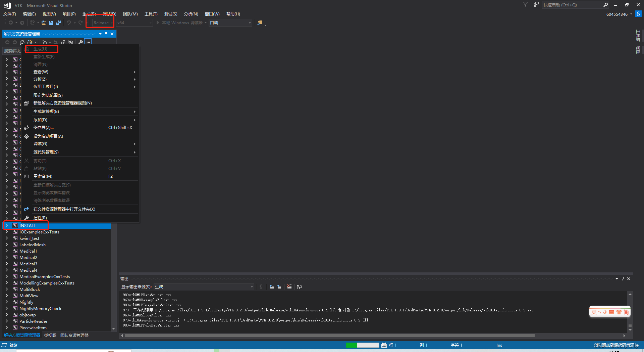Open account 604554346 dropdown arrow
This screenshot has width=644, height=352.
coord(631,14)
